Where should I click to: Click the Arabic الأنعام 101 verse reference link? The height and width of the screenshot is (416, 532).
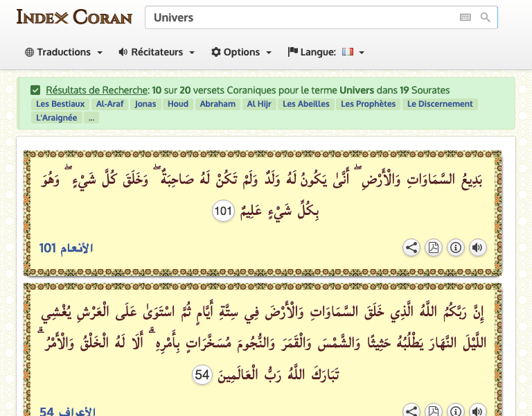[x=66, y=248]
